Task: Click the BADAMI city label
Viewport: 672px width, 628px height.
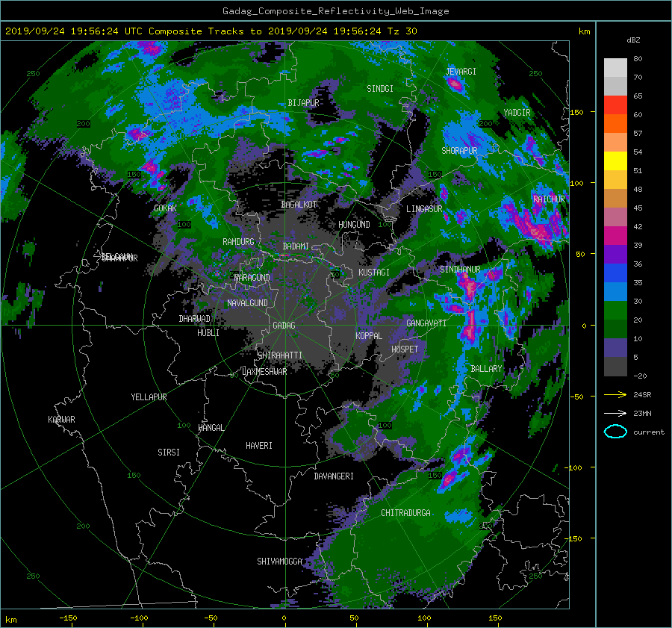Action: click(296, 246)
